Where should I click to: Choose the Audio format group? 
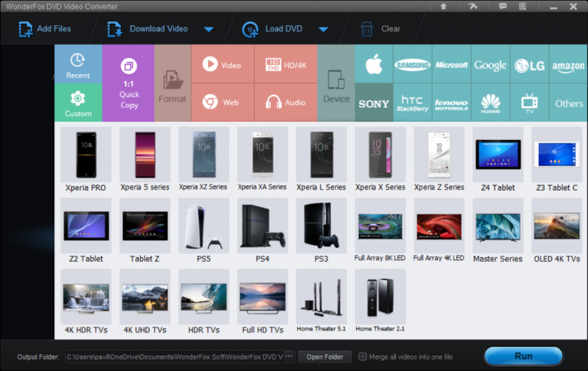pyautogui.click(x=286, y=103)
